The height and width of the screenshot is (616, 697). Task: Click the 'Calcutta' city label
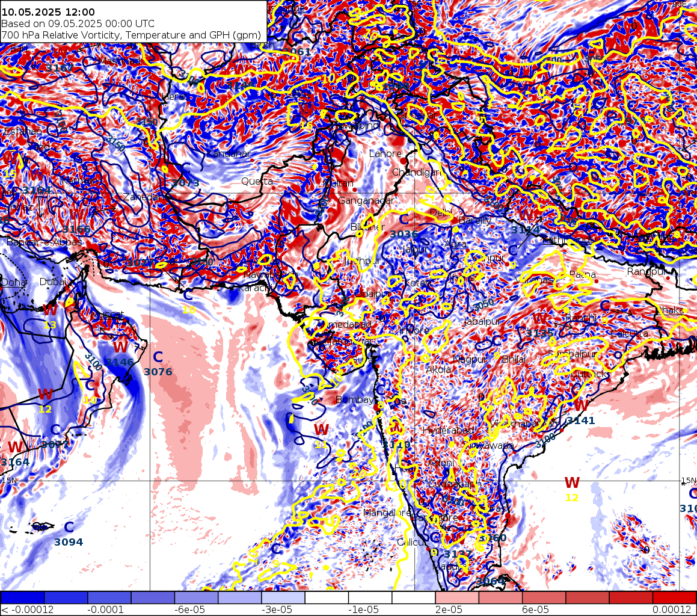628,333
